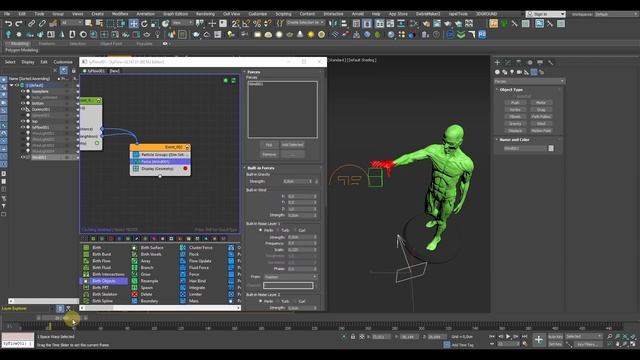Open the Graph Editors menu
This screenshot has width=640, height=360.
[x=175, y=14]
